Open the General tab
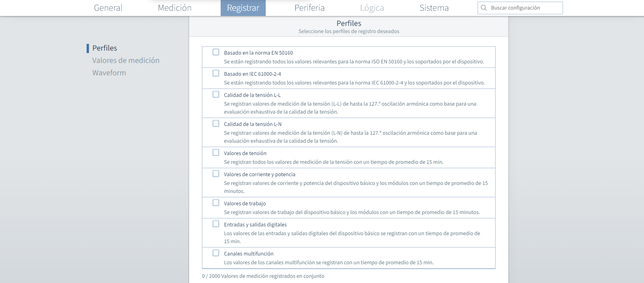The height and width of the screenshot is (283, 644). (108, 8)
